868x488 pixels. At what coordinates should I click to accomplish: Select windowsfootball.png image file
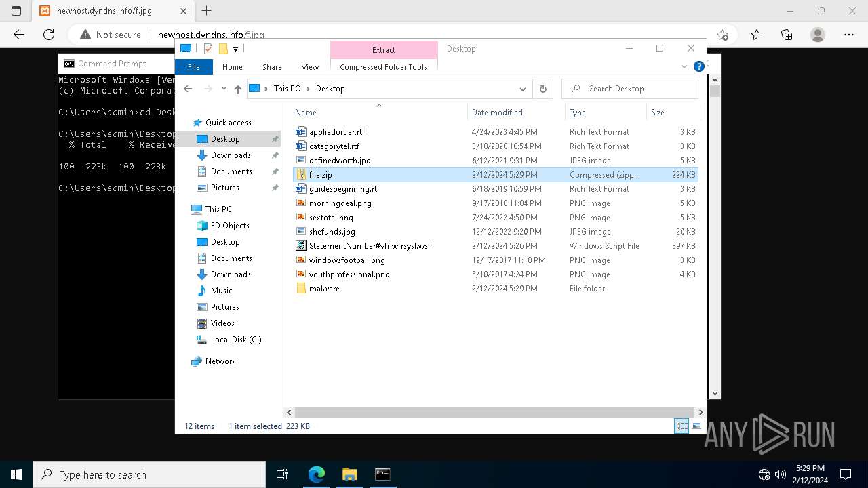click(x=347, y=260)
